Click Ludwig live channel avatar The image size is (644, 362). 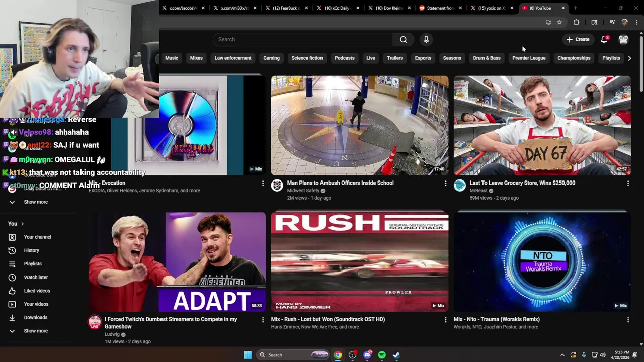95,322
